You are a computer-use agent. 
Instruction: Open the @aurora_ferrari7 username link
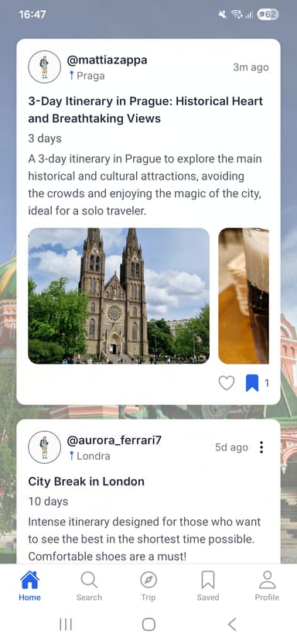point(114,440)
